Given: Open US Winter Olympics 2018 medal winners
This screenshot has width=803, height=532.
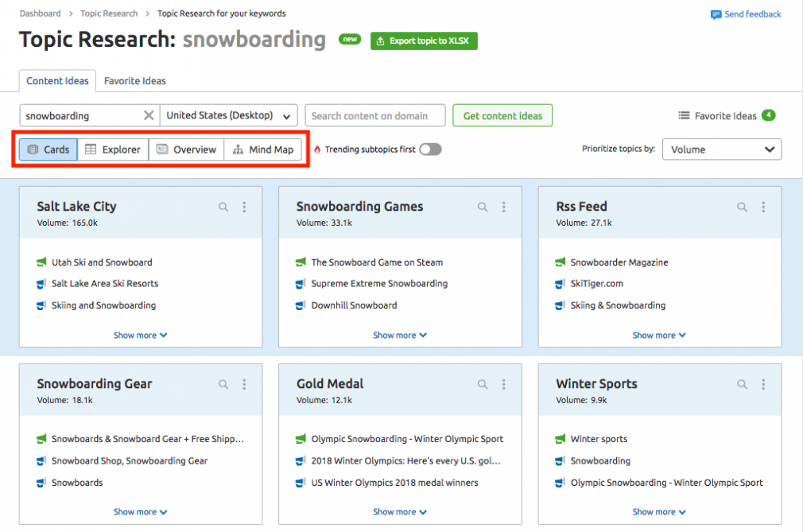Looking at the screenshot, I should click(394, 483).
